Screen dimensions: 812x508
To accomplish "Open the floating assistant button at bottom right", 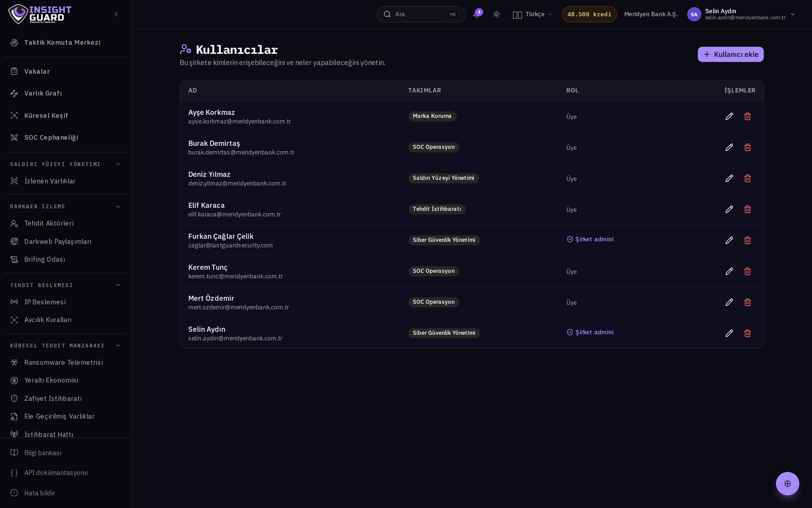I will pyautogui.click(x=787, y=484).
